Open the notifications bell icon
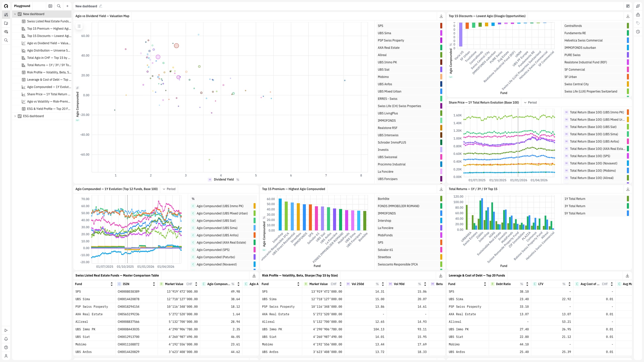The image size is (644, 362). tap(6, 339)
